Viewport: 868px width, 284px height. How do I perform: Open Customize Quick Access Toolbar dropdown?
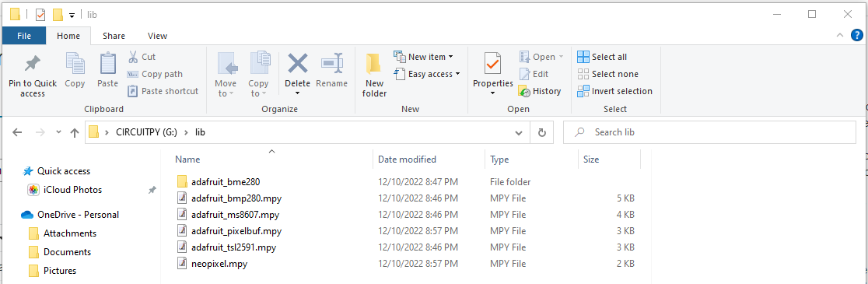(x=72, y=16)
